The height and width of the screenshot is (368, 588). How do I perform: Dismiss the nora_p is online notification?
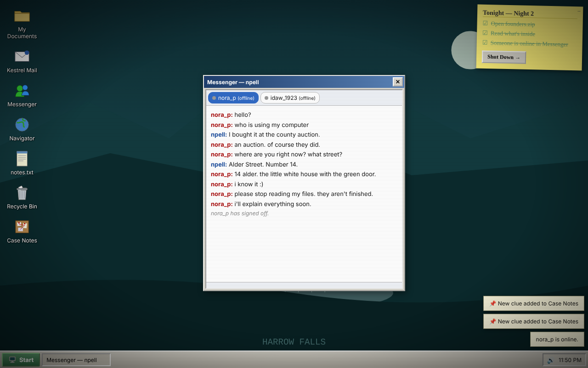[x=557, y=339]
